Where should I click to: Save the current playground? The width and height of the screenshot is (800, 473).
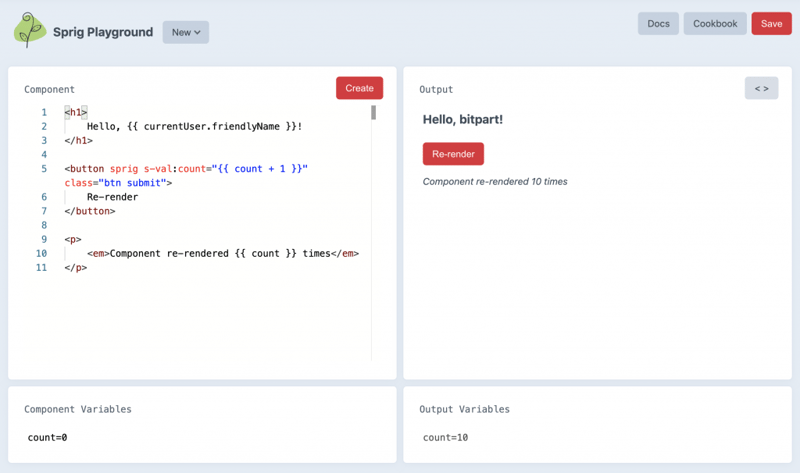[771, 24]
